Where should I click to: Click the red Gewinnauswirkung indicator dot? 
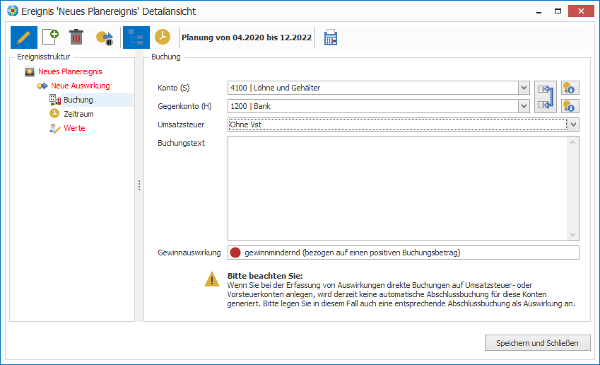click(235, 253)
